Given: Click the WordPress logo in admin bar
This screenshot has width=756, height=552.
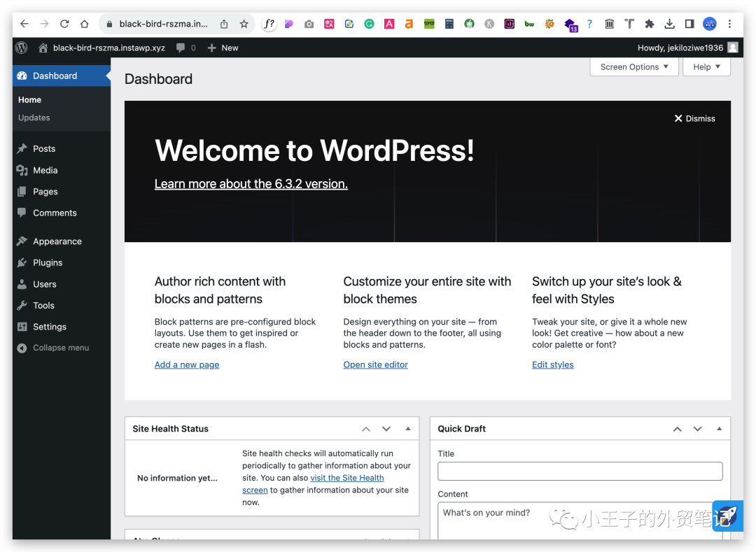Looking at the screenshot, I should pyautogui.click(x=22, y=48).
